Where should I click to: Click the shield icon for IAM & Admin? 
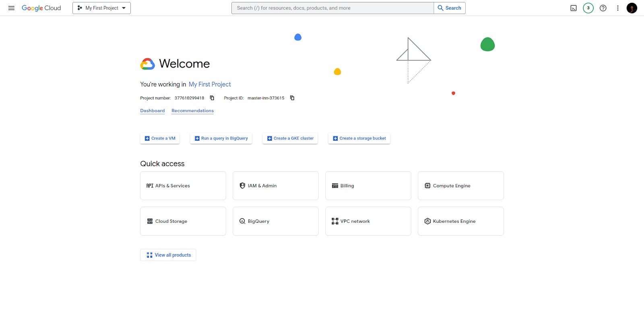tap(242, 186)
